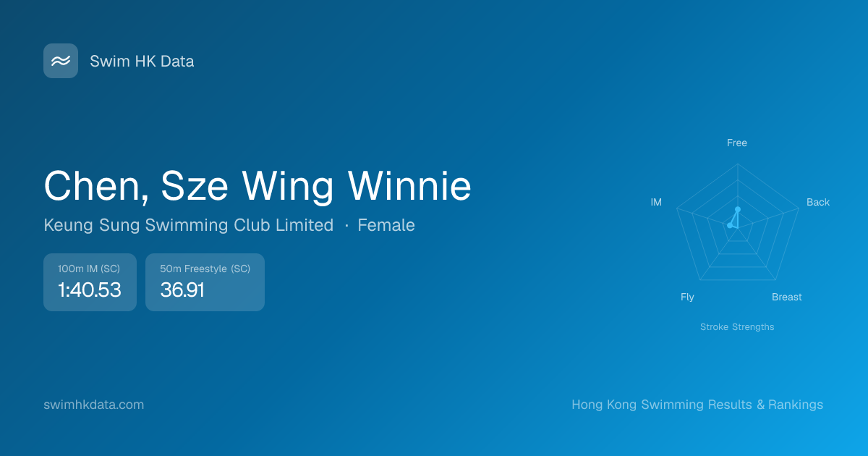
Task: Click the IM axis label on radar chart
Action: tap(656, 202)
